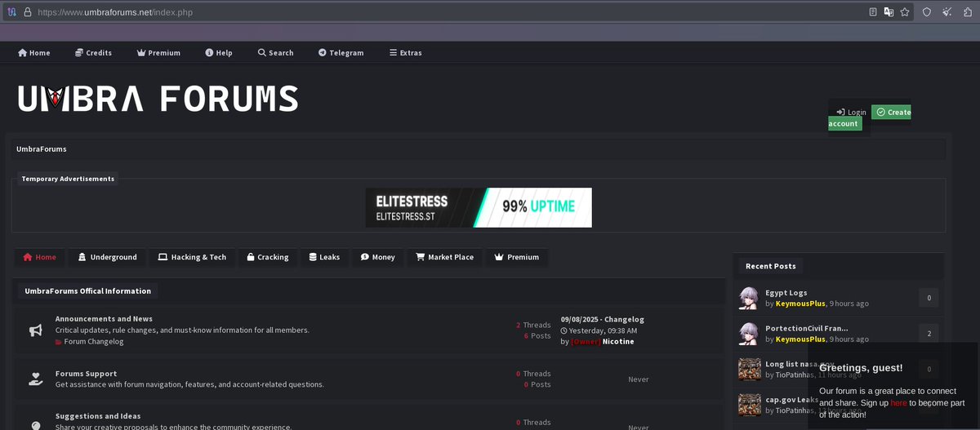Click the reply count 0 for Egypt Logs
The image size is (980, 430).
(x=929, y=298)
